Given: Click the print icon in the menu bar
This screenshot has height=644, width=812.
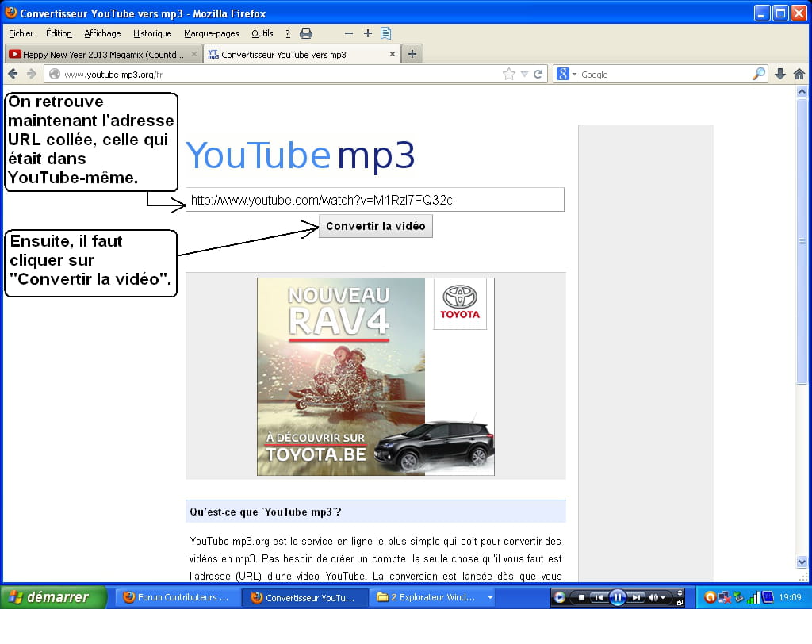Looking at the screenshot, I should 306,33.
